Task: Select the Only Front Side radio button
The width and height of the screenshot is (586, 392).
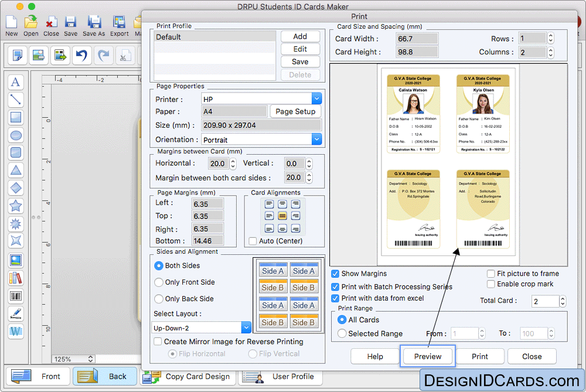Action: pos(159,282)
